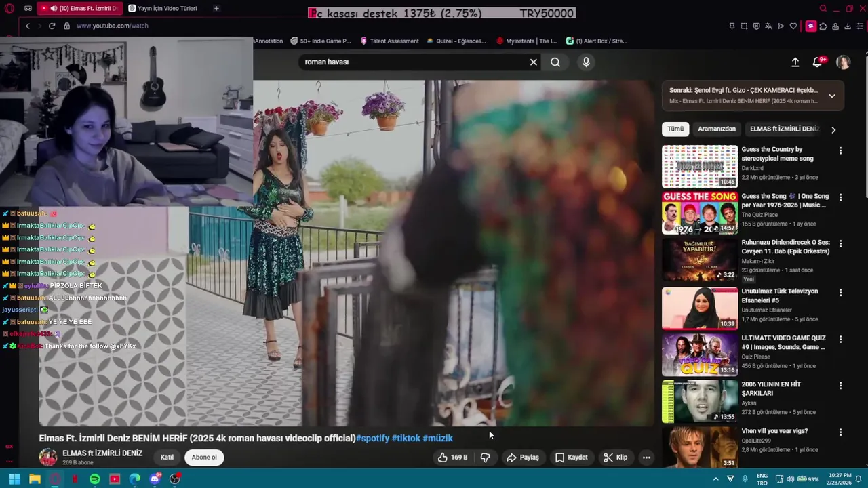Open Talent Assessment bookmark

point(389,41)
